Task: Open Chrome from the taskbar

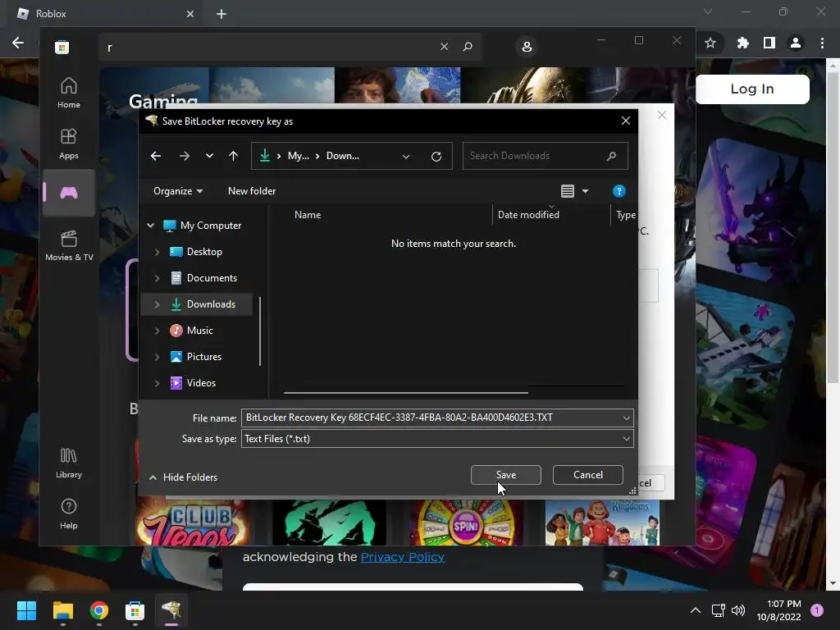Action: tap(98, 610)
